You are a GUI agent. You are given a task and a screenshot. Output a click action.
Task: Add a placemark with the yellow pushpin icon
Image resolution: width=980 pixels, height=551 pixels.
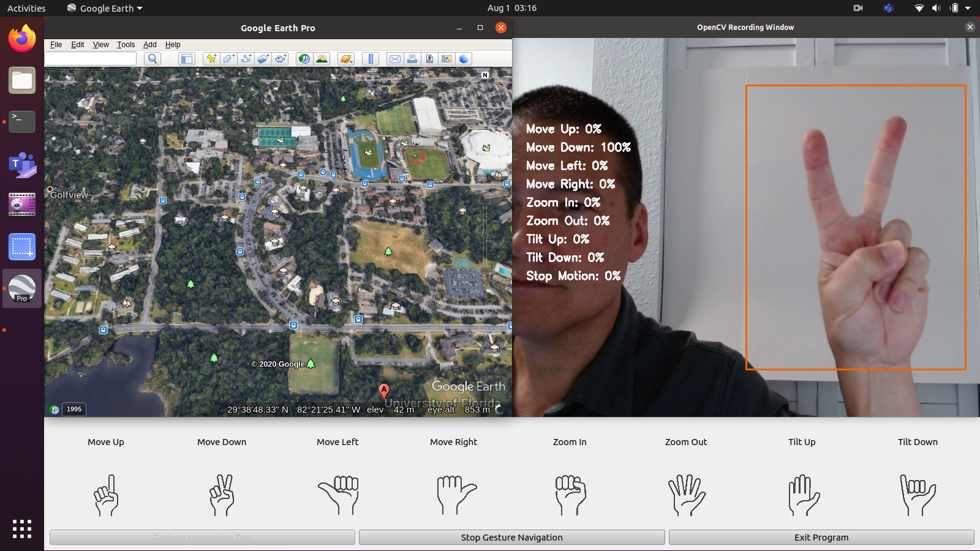pyautogui.click(x=211, y=59)
